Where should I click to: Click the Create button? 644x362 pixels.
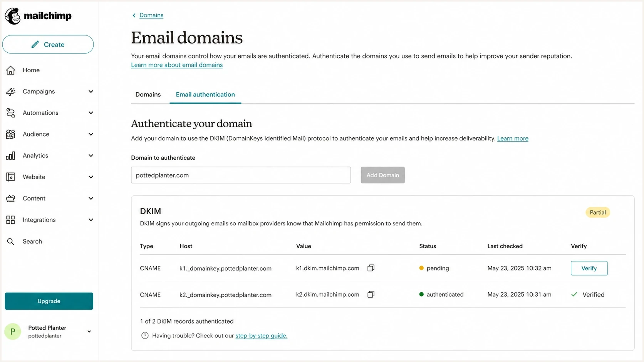tap(48, 45)
